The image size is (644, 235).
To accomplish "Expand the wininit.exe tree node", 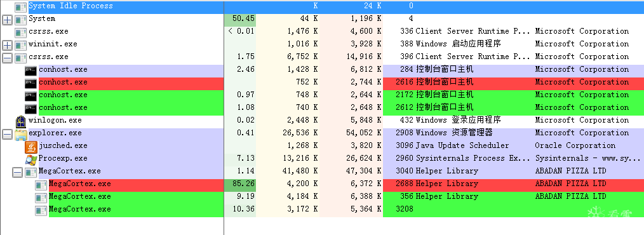I will coord(7,45).
